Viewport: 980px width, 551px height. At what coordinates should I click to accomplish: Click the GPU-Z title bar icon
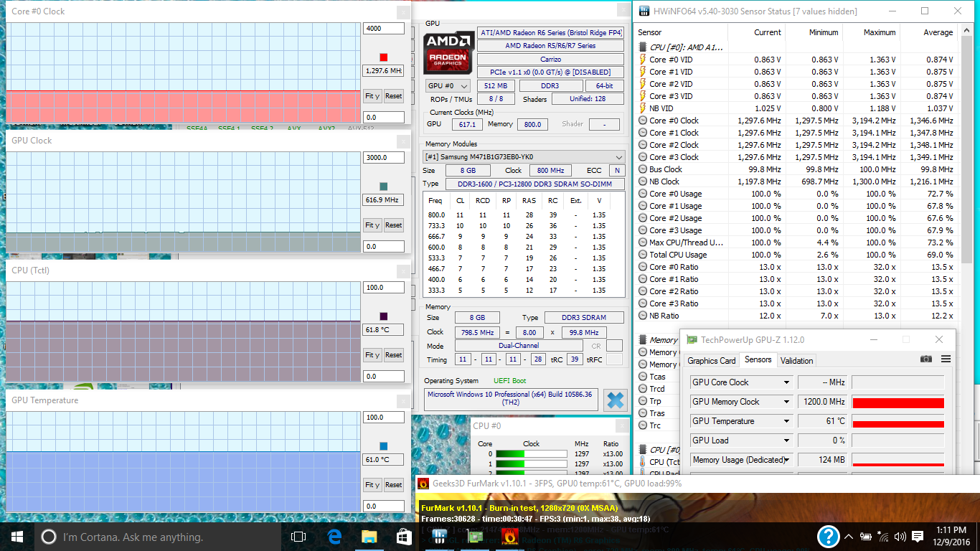click(692, 339)
